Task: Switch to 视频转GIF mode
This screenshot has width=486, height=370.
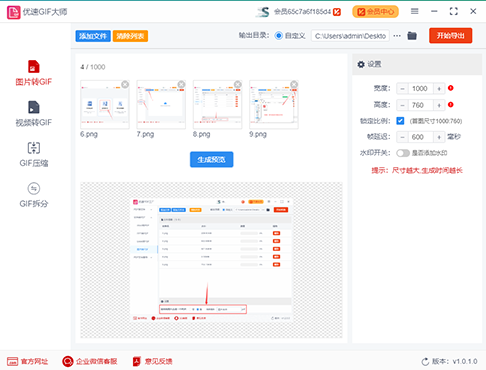Action: pyautogui.click(x=34, y=114)
